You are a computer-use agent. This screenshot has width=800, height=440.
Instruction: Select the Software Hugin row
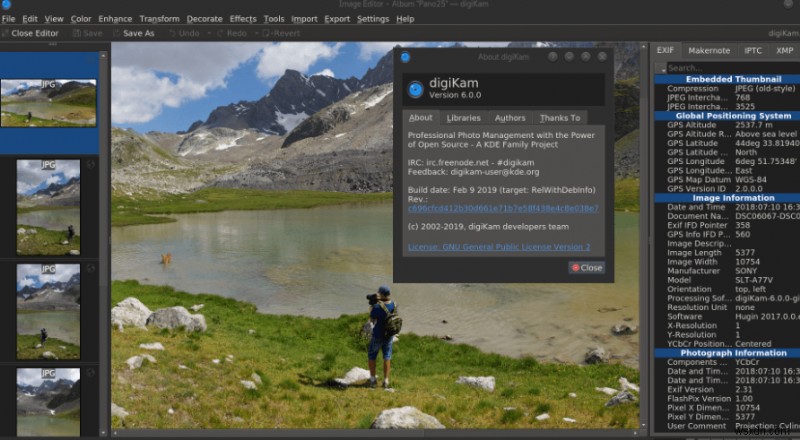point(728,316)
